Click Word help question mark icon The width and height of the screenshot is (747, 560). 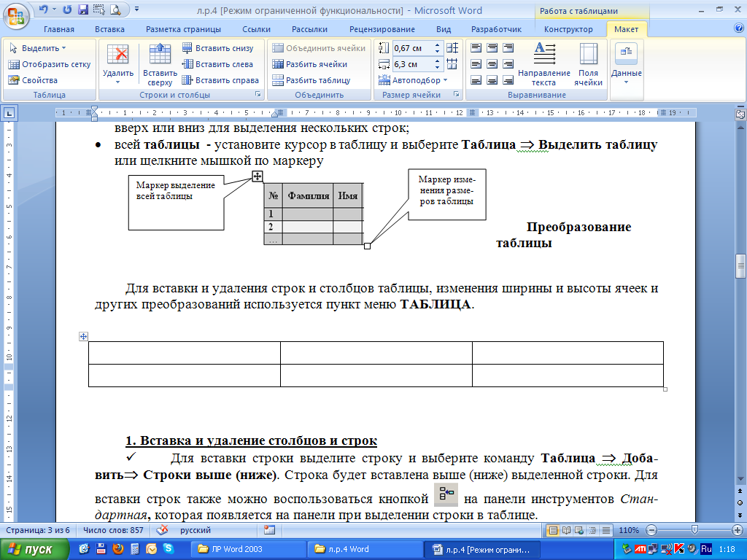point(738,28)
